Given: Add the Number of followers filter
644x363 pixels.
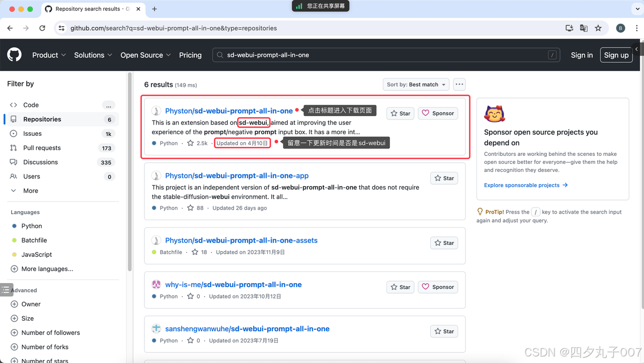Looking at the screenshot, I should tap(46, 333).
